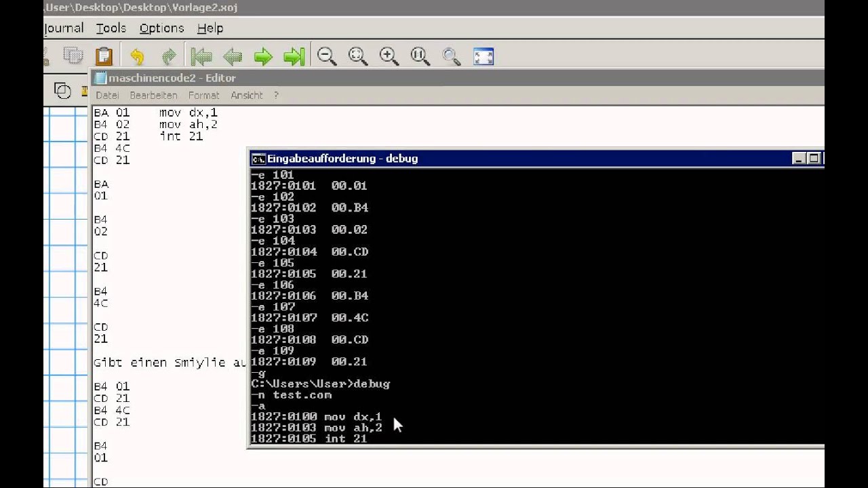Image resolution: width=868 pixels, height=488 pixels.
Task: Open the ? help menu in Editor
Action: click(276, 96)
